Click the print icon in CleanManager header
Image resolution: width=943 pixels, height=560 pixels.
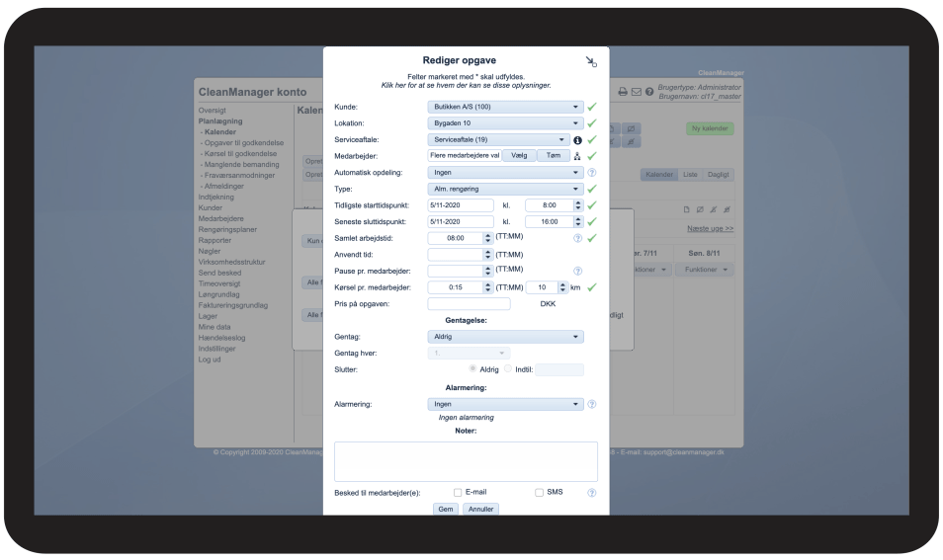coord(623,92)
